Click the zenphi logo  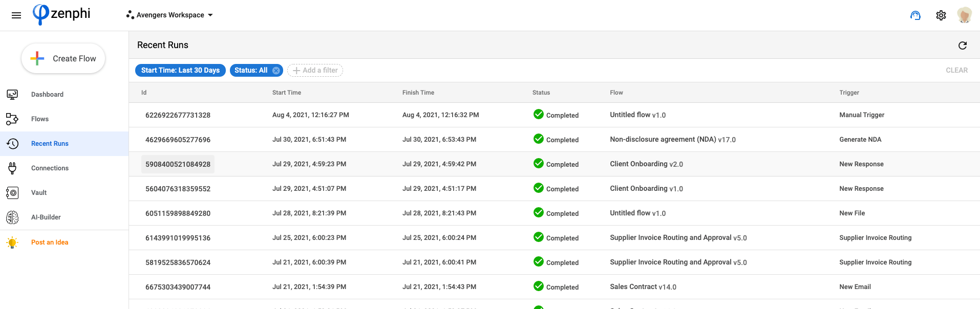point(62,14)
